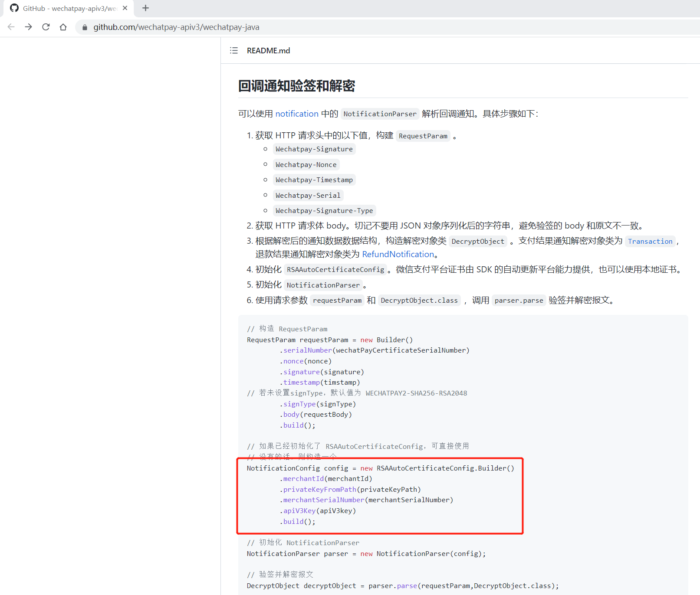Open the README table of contents icon

click(x=234, y=51)
